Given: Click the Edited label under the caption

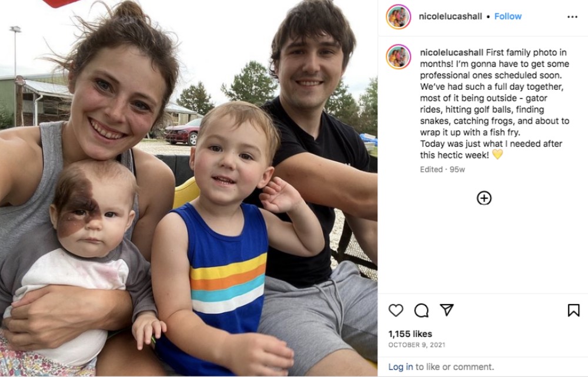Looking at the screenshot, I should pyautogui.click(x=431, y=170).
